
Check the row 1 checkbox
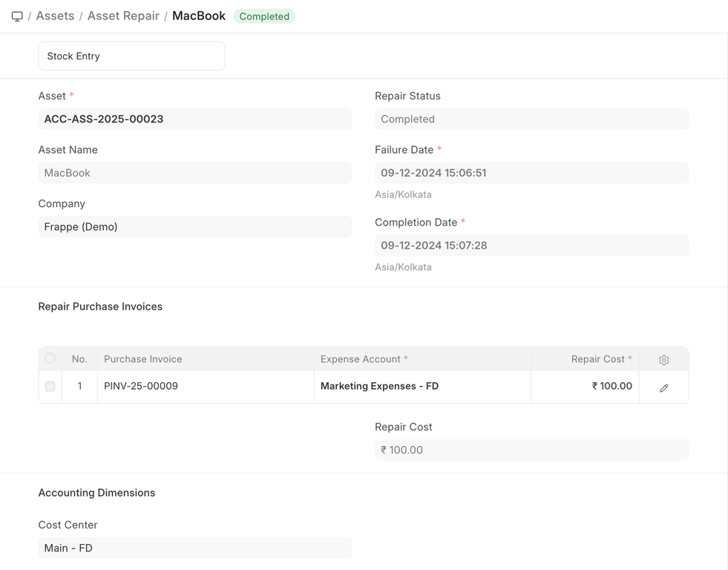tap(50, 387)
